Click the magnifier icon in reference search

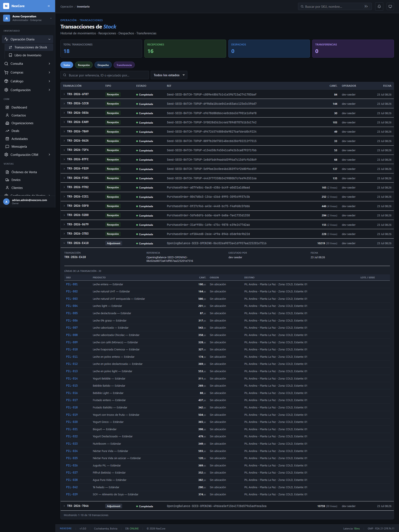(65, 75)
